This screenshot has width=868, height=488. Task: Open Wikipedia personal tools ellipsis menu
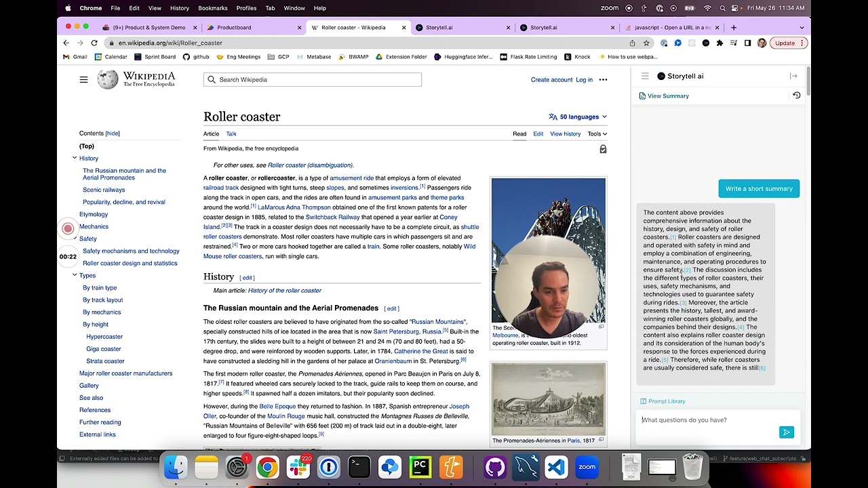tap(603, 80)
